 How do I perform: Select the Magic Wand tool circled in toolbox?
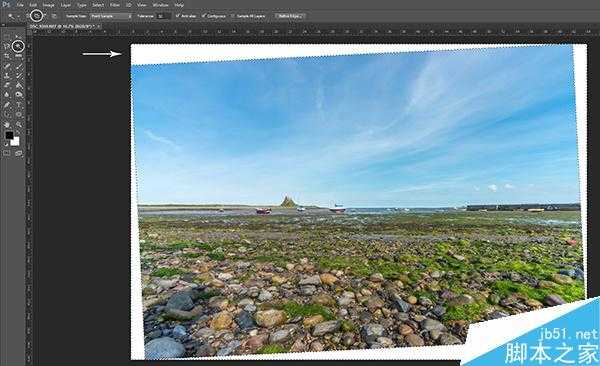[x=18, y=46]
